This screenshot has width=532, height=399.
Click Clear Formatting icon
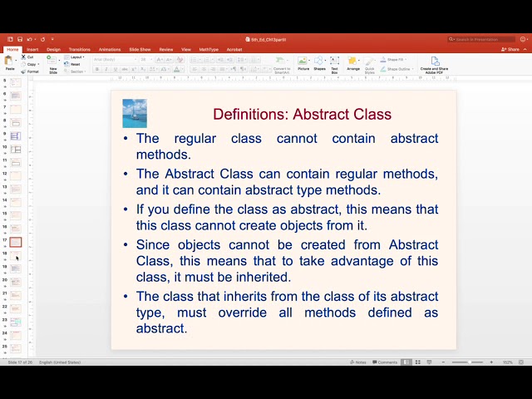click(180, 60)
